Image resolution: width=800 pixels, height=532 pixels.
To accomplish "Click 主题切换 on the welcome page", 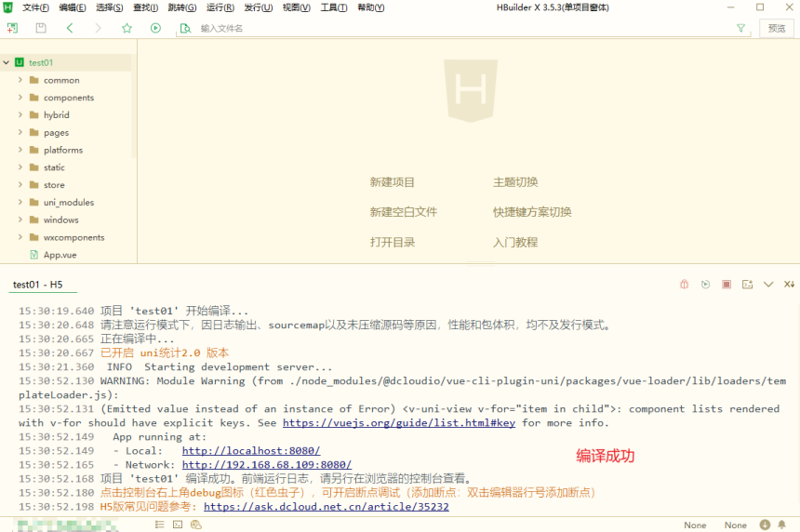I will pyautogui.click(x=515, y=182).
